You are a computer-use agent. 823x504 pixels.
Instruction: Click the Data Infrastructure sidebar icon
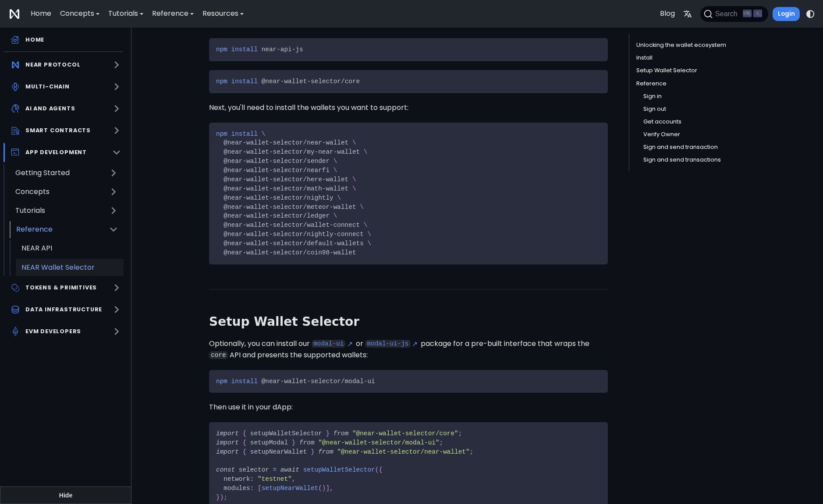[15, 310]
